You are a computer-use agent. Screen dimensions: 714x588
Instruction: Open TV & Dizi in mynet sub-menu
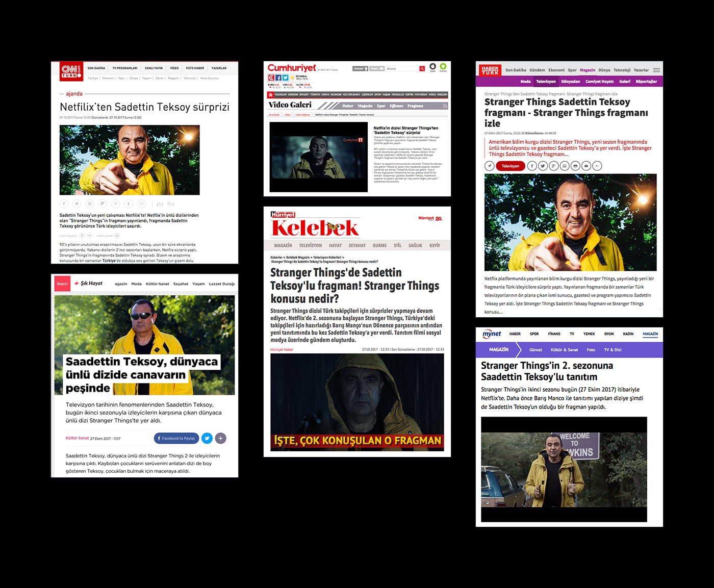[613, 350]
